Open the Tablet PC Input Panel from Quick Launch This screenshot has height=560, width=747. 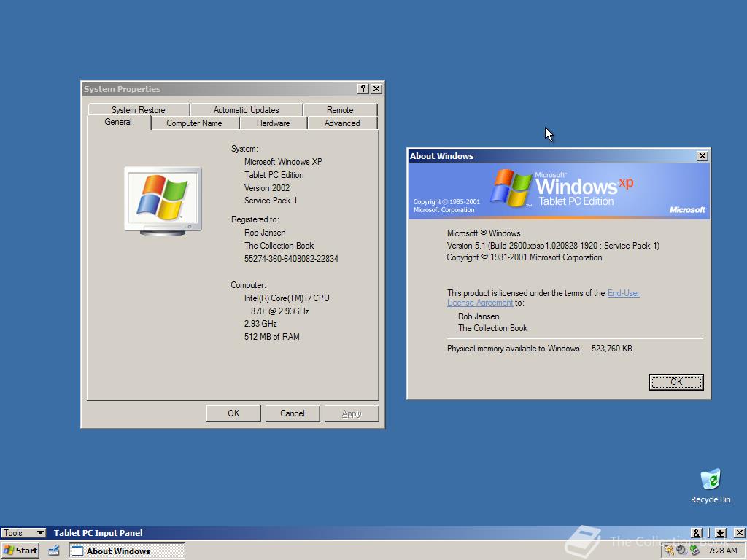point(53,551)
